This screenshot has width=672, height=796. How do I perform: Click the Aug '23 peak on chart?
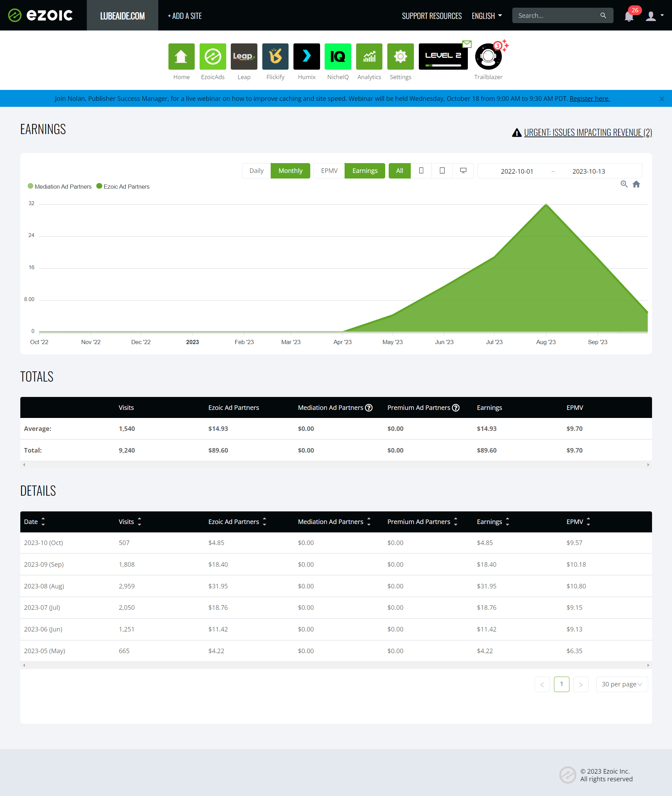pyautogui.click(x=546, y=204)
